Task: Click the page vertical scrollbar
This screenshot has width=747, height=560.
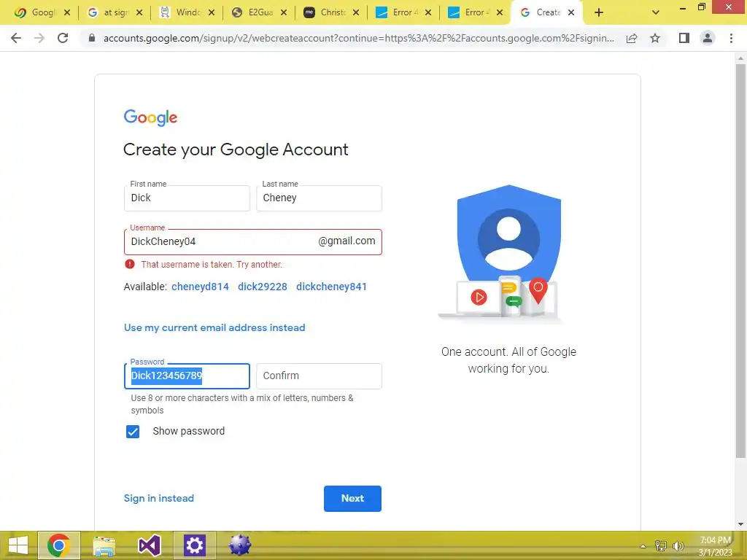Action: coord(740,261)
